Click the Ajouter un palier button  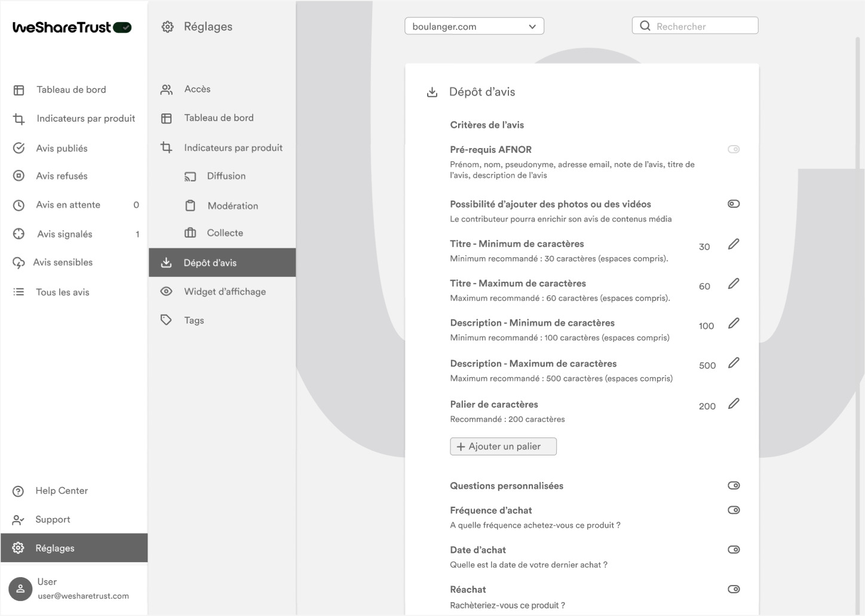pyautogui.click(x=503, y=446)
